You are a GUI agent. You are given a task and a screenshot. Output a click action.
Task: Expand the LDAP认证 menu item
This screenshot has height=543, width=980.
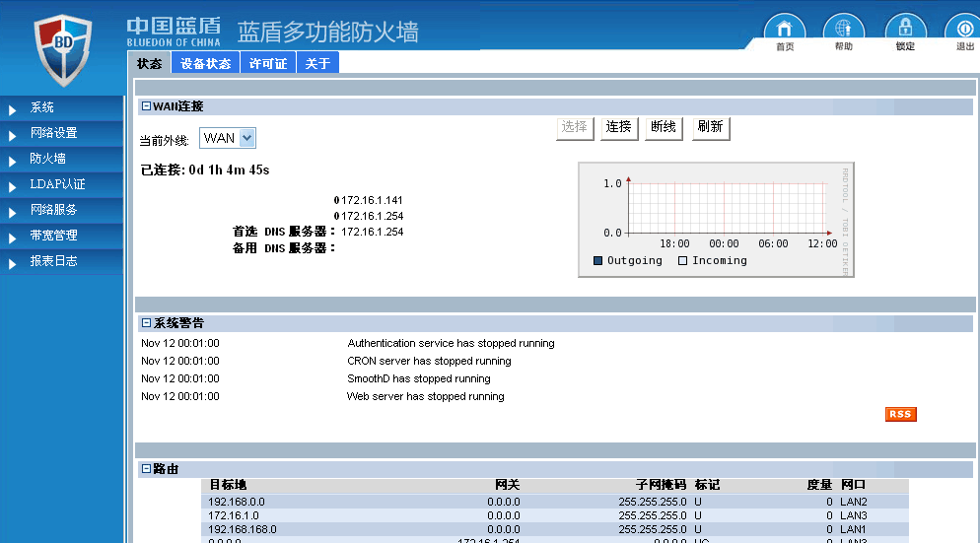coord(62,184)
